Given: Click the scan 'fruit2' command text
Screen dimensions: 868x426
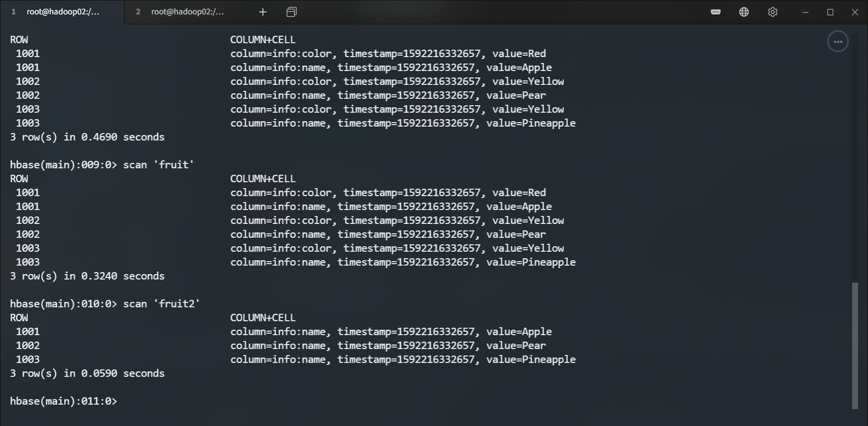Looking at the screenshot, I should pos(161,304).
